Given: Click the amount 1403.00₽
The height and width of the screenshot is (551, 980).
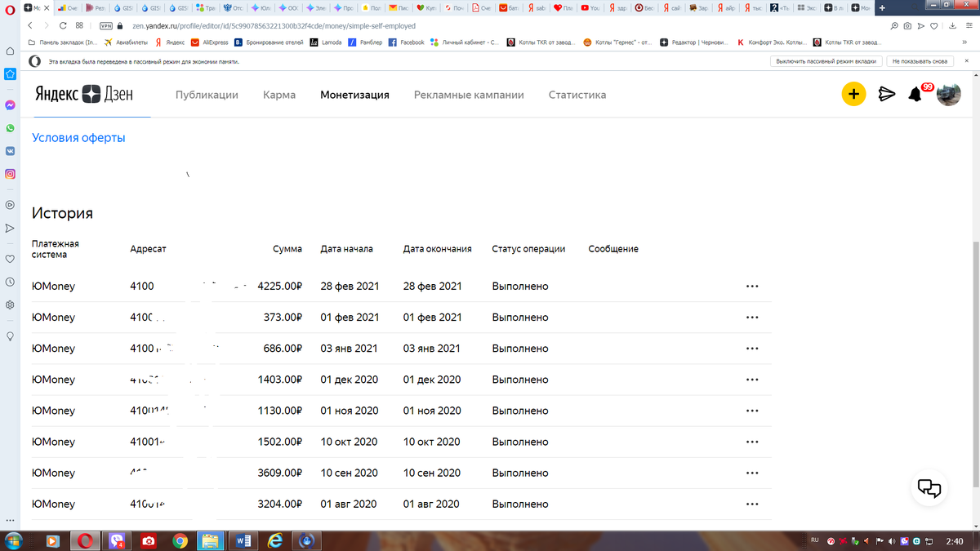Looking at the screenshot, I should [279, 380].
